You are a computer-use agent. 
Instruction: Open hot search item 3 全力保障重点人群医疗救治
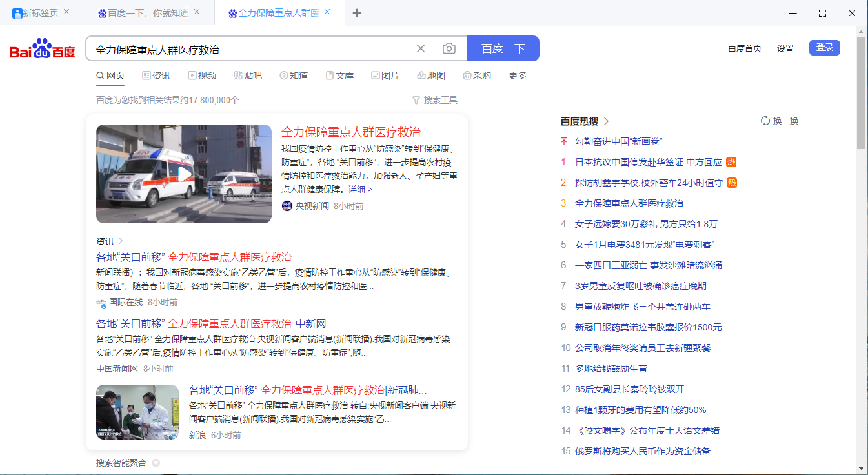tap(629, 203)
